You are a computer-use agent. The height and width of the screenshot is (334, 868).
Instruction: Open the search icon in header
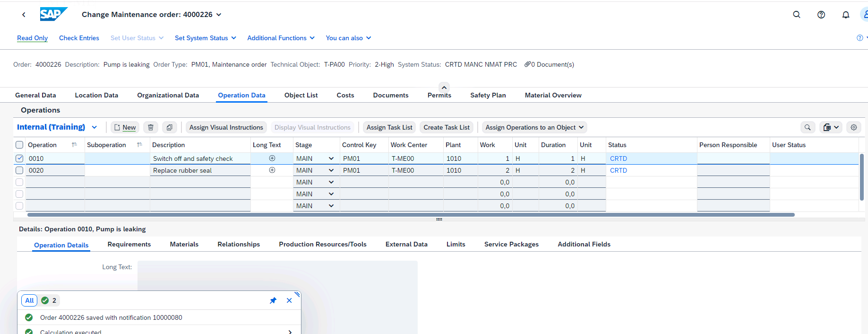[796, 15]
